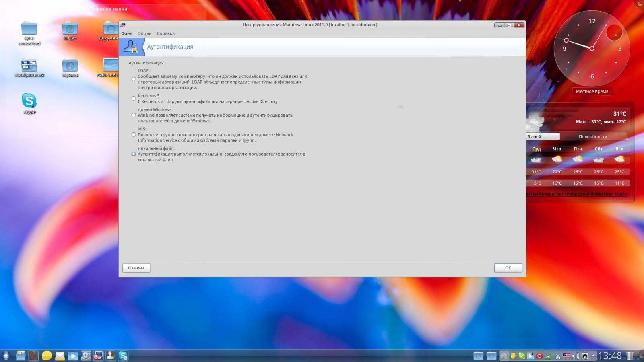Open the application launcher star icon in taskbar

(6, 356)
